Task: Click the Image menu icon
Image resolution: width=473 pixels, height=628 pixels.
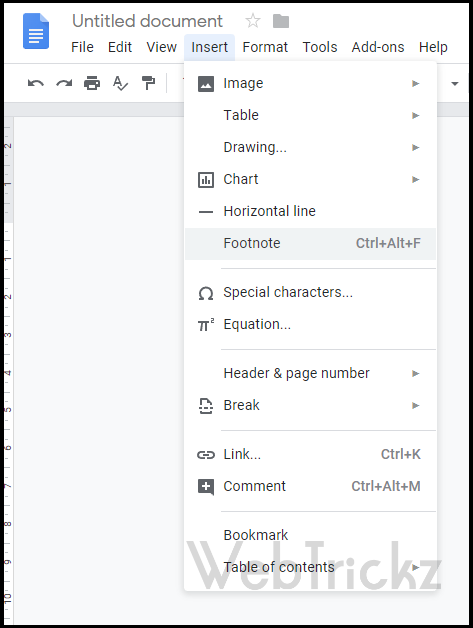Action: click(206, 84)
